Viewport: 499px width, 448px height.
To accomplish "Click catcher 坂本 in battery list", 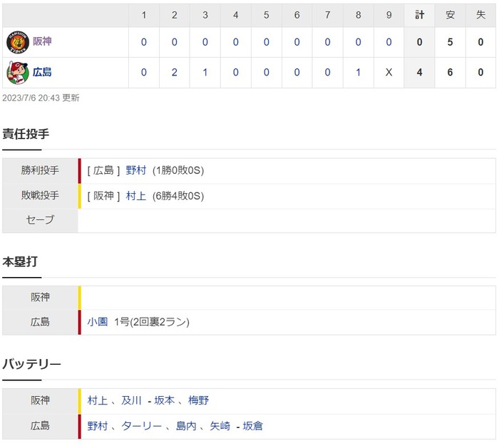I will tap(165, 400).
